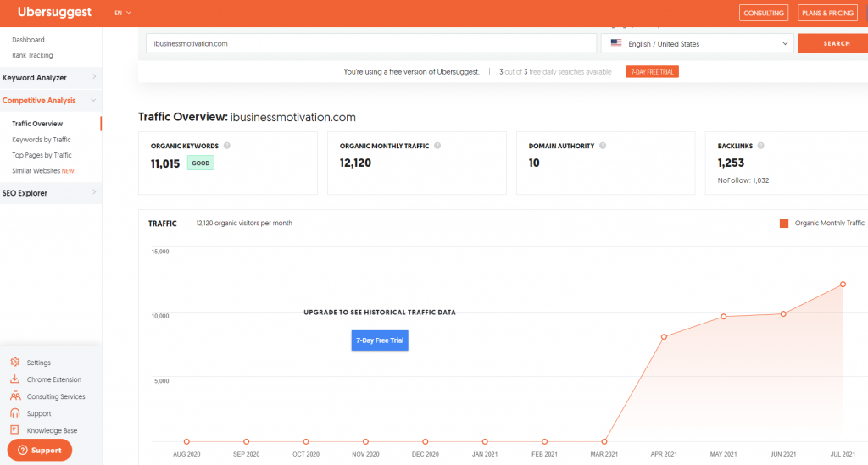The height and width of the screenshot is (465, 868).
Task: Click the CONSULTING button
Action: pyautogui.click(x=764, y=13)
